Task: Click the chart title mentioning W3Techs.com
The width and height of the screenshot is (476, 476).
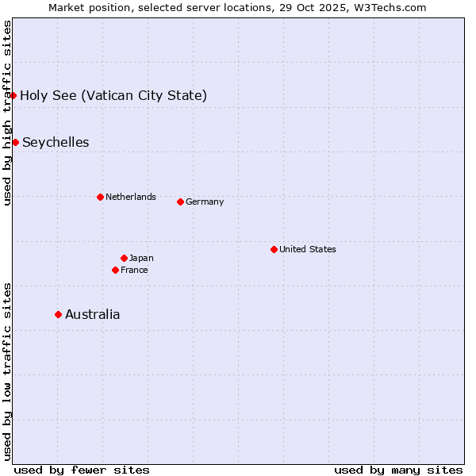Action: [237, 7]
